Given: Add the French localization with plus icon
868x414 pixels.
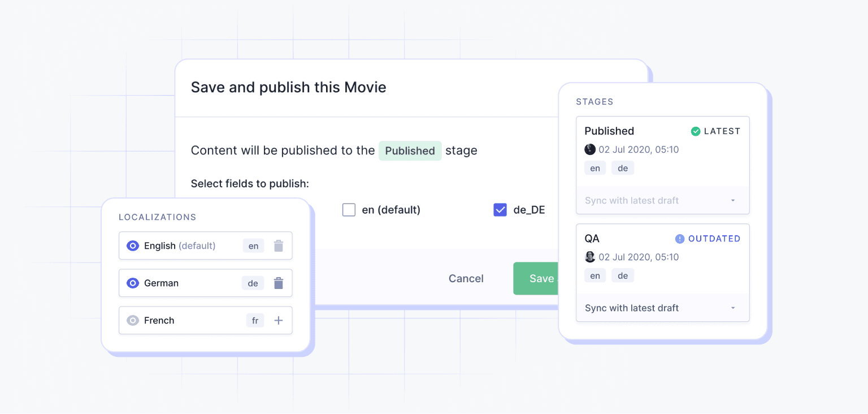Looking at the screenshot, I should (x=279, y=321).
